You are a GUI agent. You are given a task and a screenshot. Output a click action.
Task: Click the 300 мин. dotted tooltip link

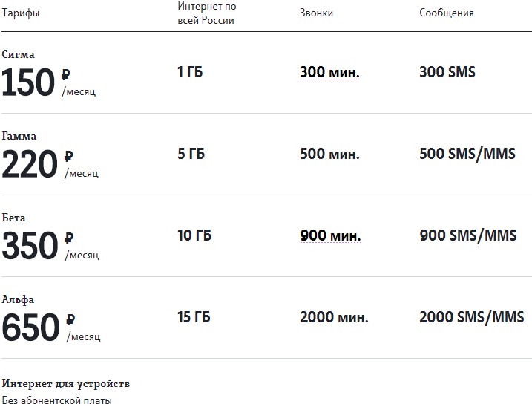(329, 72)
